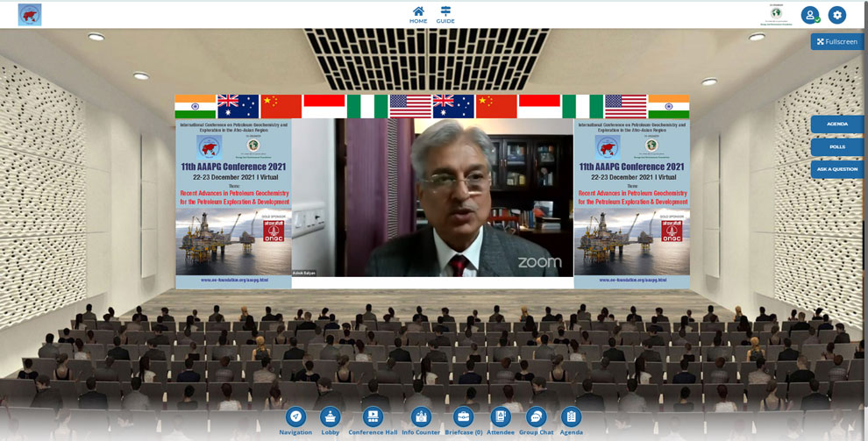Click leftmost India flag above screen
This screenshot has width=868, height=441.
[x=196, y=106]
